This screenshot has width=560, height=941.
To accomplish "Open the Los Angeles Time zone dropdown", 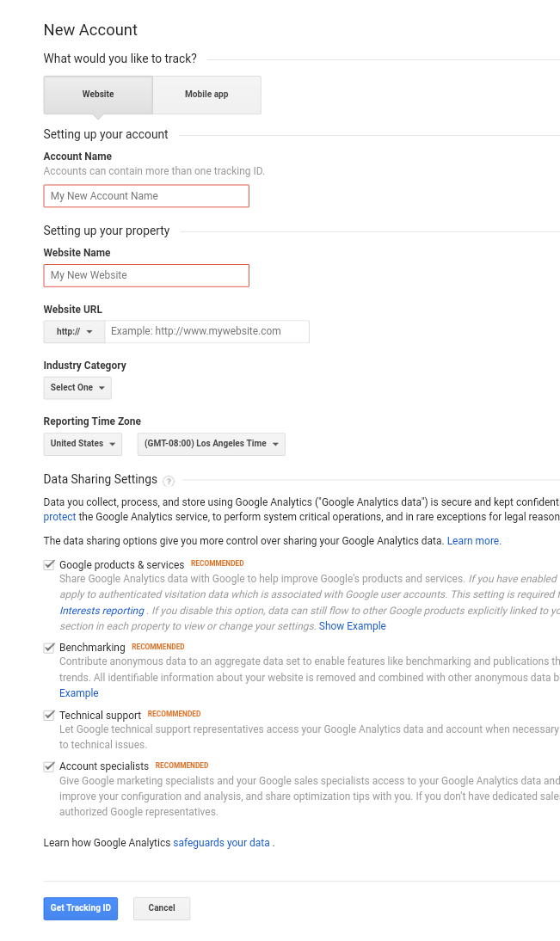I will (x=211, y=444).
